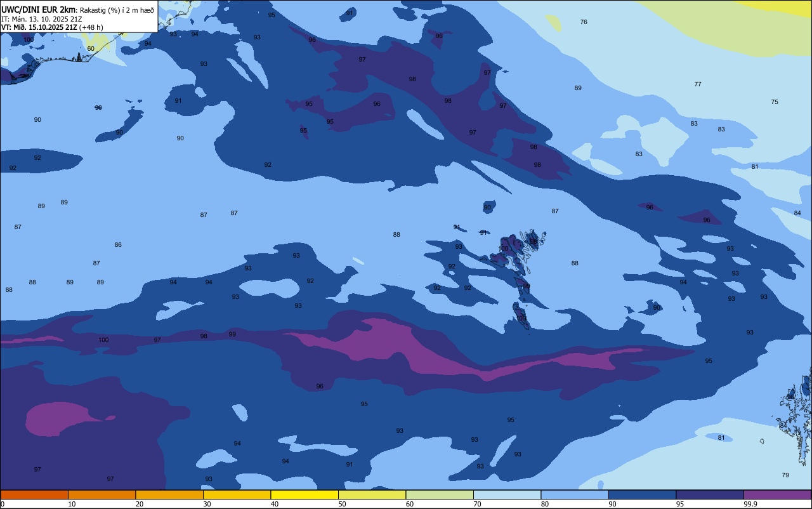The image size is (812, 509).
Task: Click 'Rakastig (%) í 2 m hæð' parameter label
Action: click(x=117, y=10)
